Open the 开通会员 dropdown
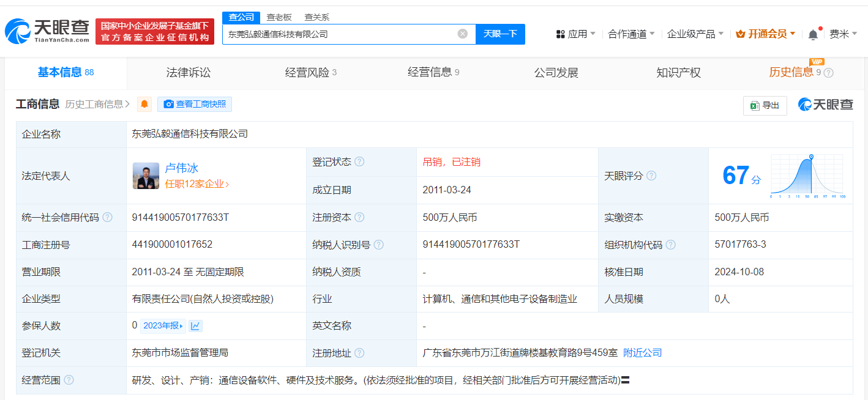 coord(766,34)
